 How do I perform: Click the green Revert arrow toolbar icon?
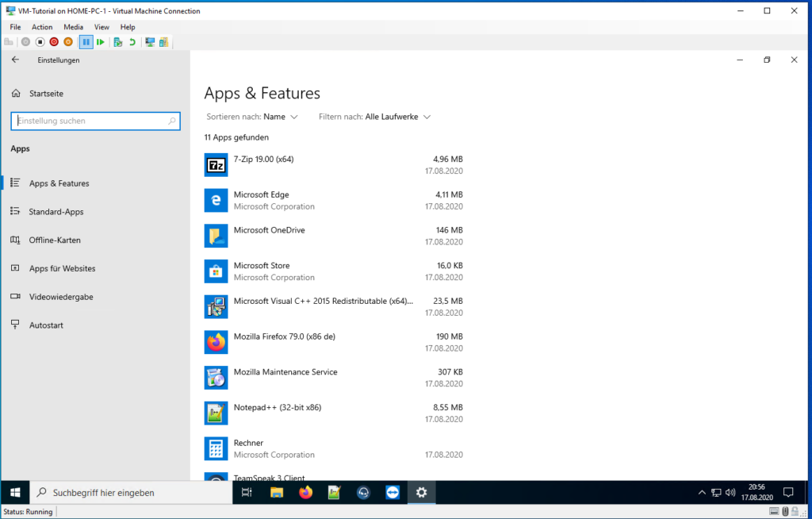[x=132, y=42]
